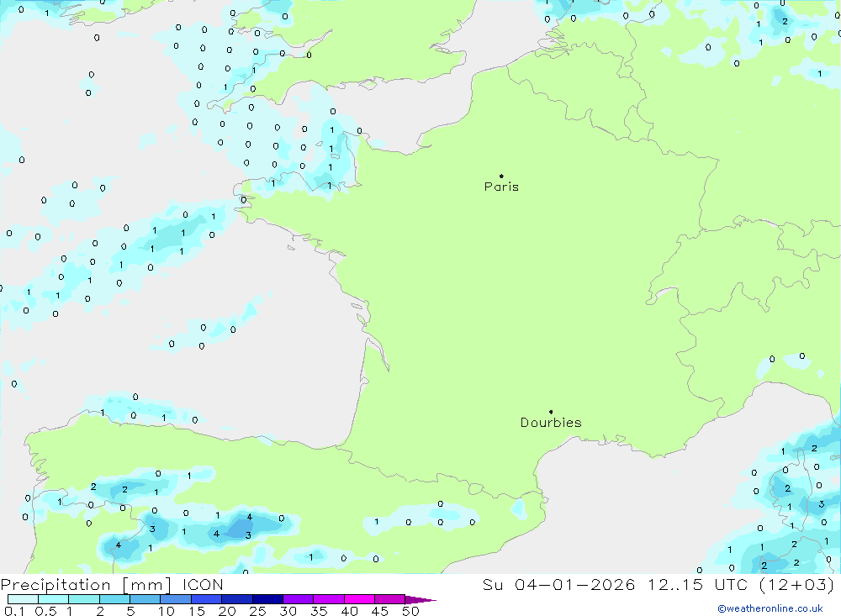The height and width of the screenshot is (616, 841).
Task: Select the 25–30 mm navy legend swatch
Action: point(267,599)
